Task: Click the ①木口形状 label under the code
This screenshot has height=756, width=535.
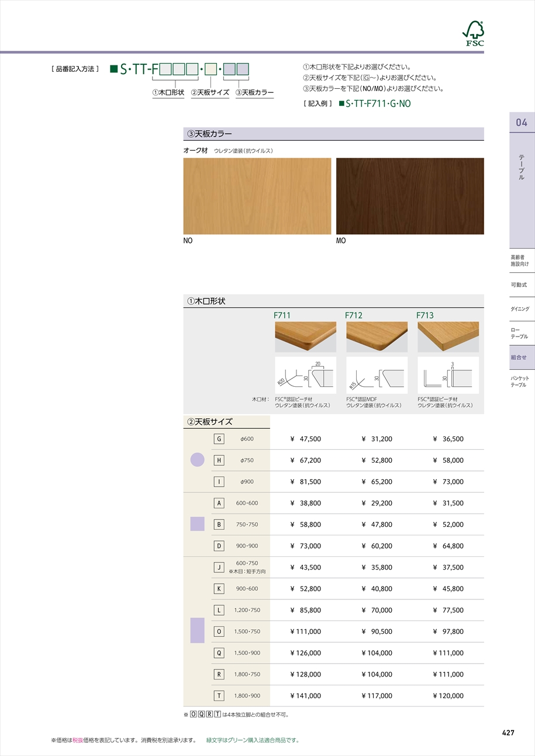Action: point(168,92)
